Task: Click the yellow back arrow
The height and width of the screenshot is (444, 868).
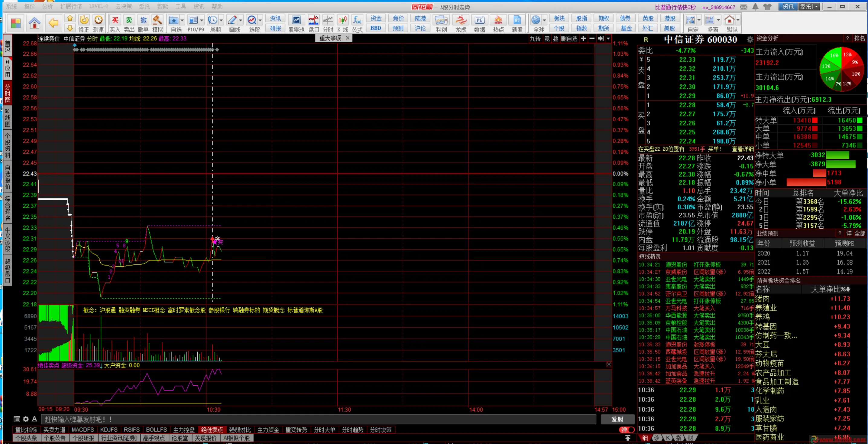Action: (53, 23)
